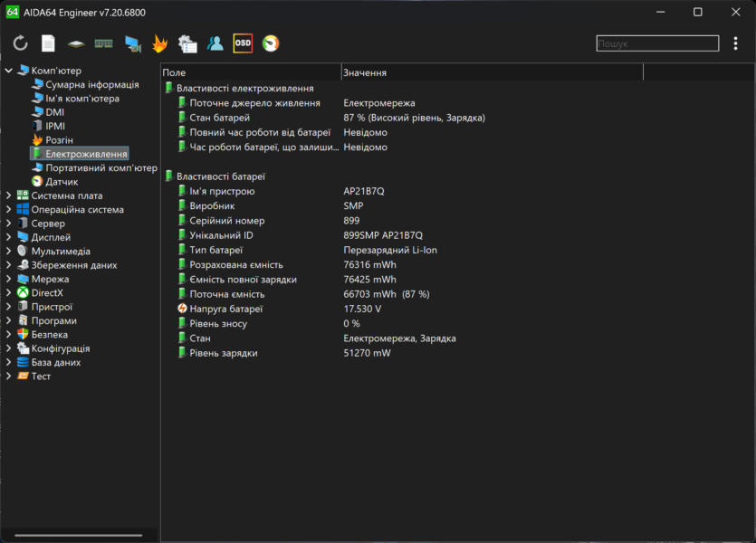Toggle the OSD panel toolbar icon
The height and width of the screenshot is (543, 756).
coord(243,43)
